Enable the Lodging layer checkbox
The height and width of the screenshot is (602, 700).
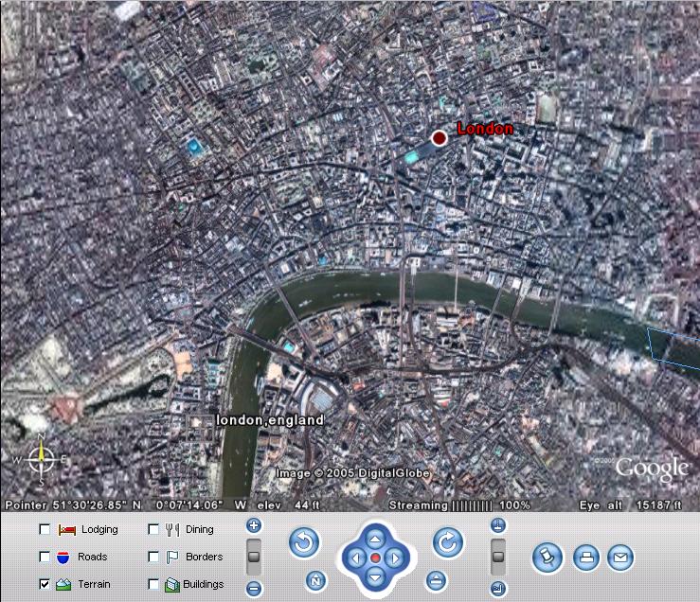[45, 529]
